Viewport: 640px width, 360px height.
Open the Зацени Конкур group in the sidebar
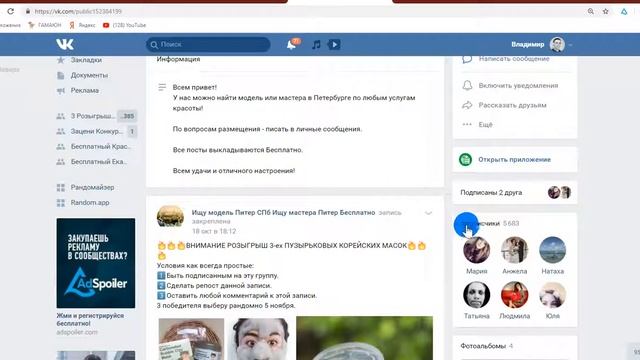click(x=96, y=131)
